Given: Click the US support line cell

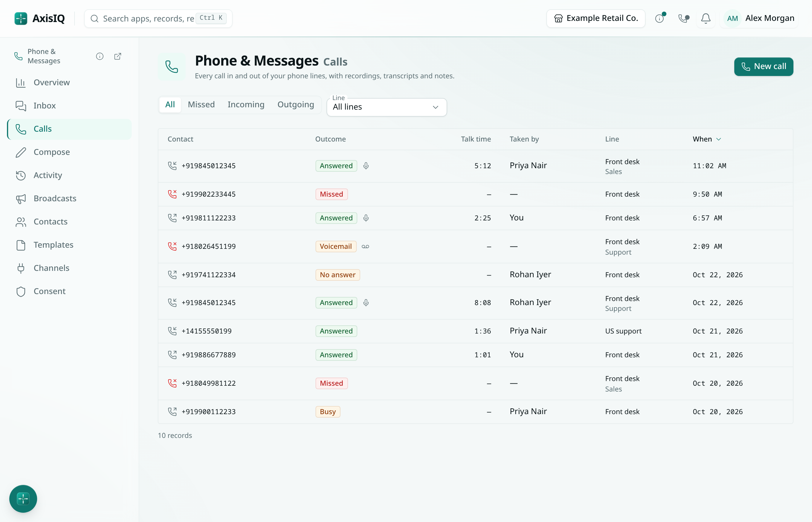Looking at the screenshot, I should tap(623, 331).
